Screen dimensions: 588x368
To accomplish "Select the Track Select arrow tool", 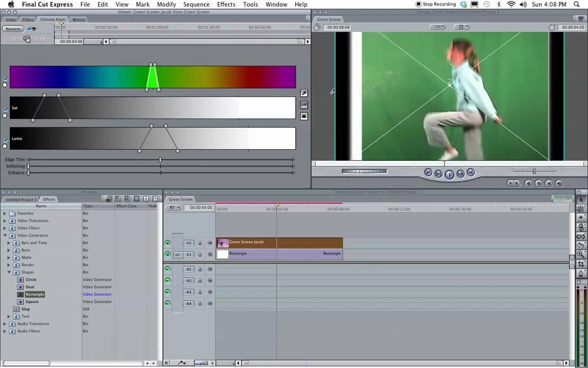I will [581, 217].
